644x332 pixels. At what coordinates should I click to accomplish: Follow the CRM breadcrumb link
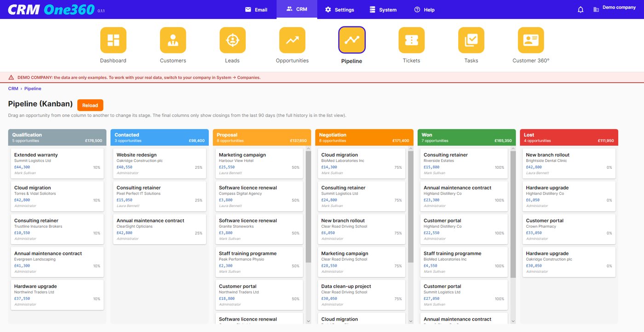(13, 88)
